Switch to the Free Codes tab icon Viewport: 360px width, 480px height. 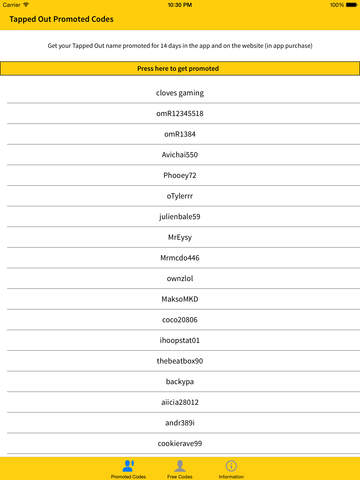(x=180, y=465)
